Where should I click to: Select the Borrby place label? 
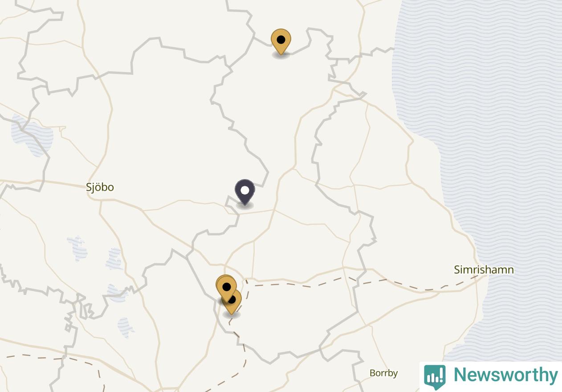pyautogui.click(x=383, y=373)
